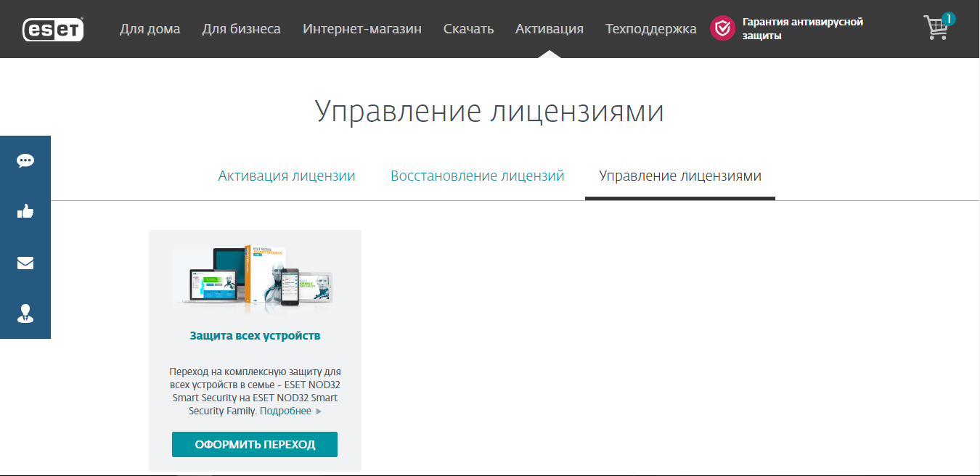Switch to the Активация лицензии tab
980x476 pixels.
[x=287, y=176]
